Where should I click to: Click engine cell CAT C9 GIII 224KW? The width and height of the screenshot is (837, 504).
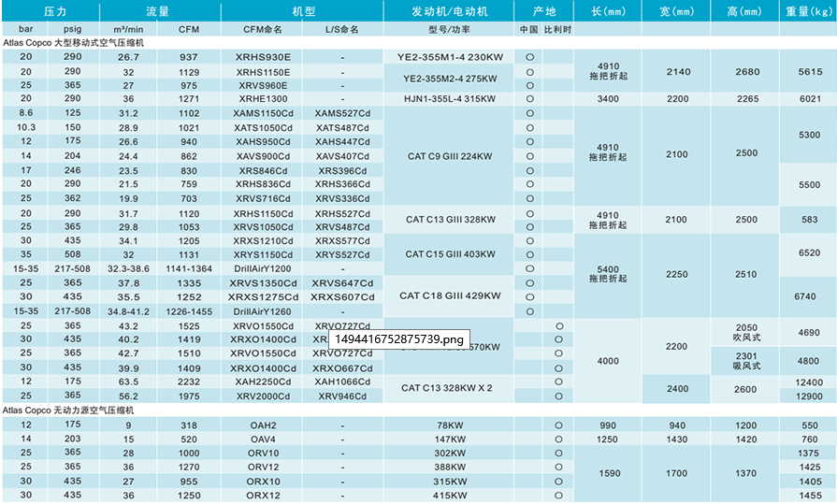tap(450, 156)
